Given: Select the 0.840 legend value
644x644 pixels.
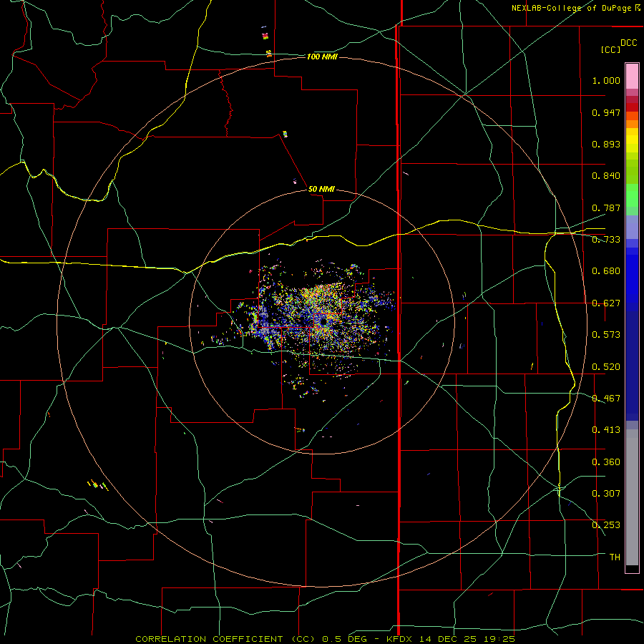Looking at the screenshot, I should pyautogui.click(x=606, y=176).
